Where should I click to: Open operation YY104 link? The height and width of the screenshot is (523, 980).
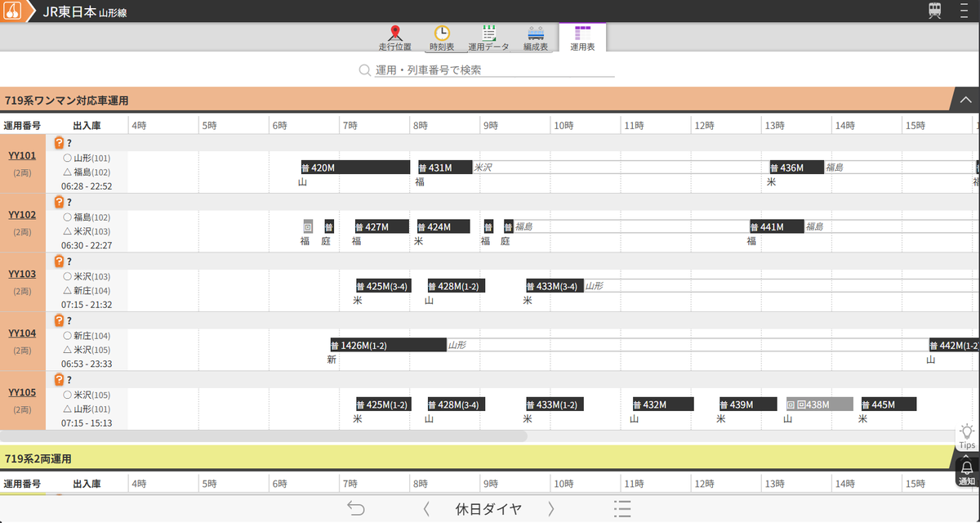coord(22,333)
